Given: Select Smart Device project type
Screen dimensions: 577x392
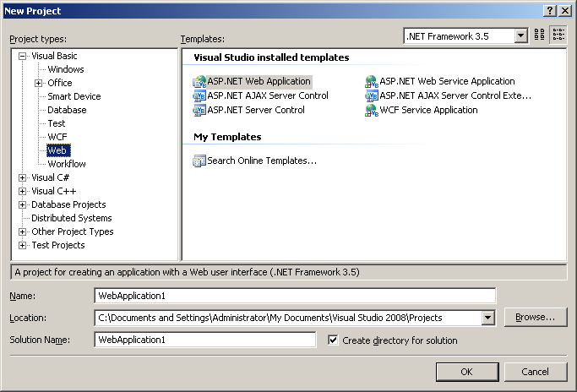Looking at the screenshot, I should (x=74, y=96).
